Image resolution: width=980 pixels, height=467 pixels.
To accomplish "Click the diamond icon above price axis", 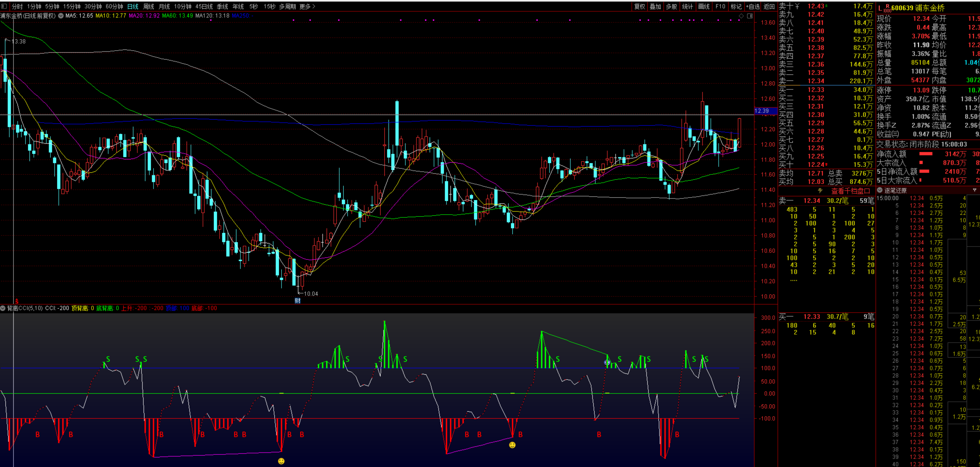I will tap(741, 16).
